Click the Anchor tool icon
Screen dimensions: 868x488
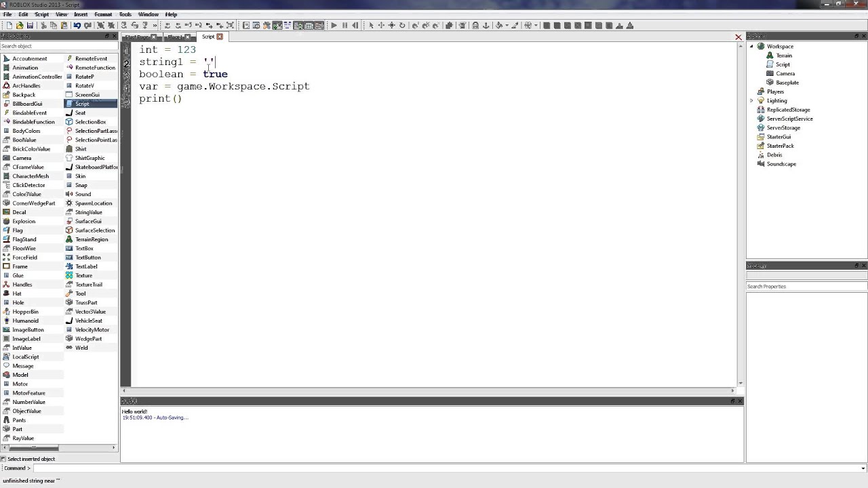pos(486,26)
